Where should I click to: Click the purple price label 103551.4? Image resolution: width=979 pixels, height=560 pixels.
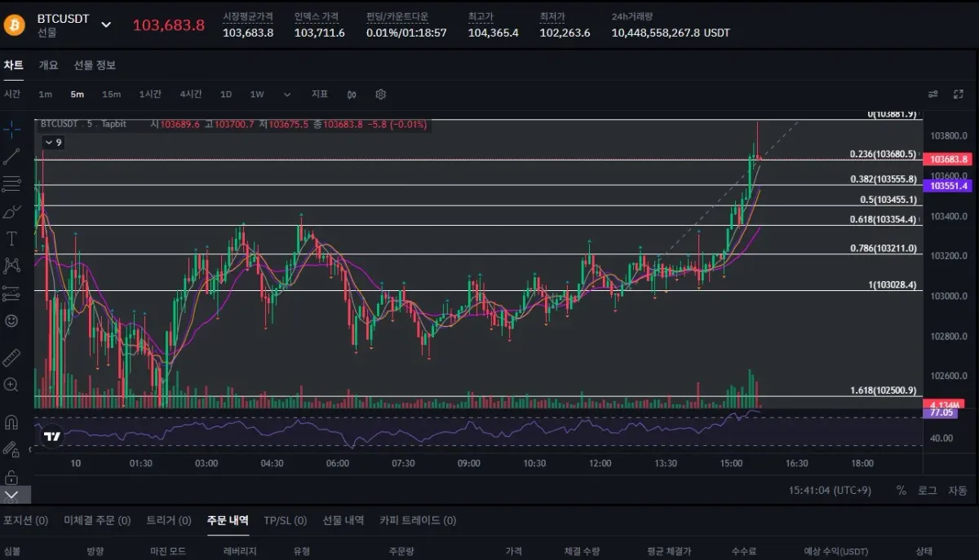[x=948, y=186]
